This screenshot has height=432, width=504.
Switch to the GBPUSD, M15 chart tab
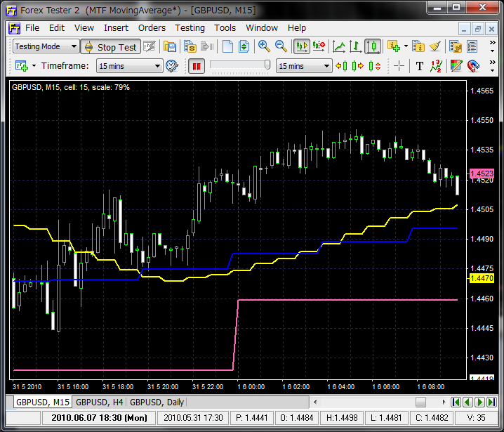42,402
